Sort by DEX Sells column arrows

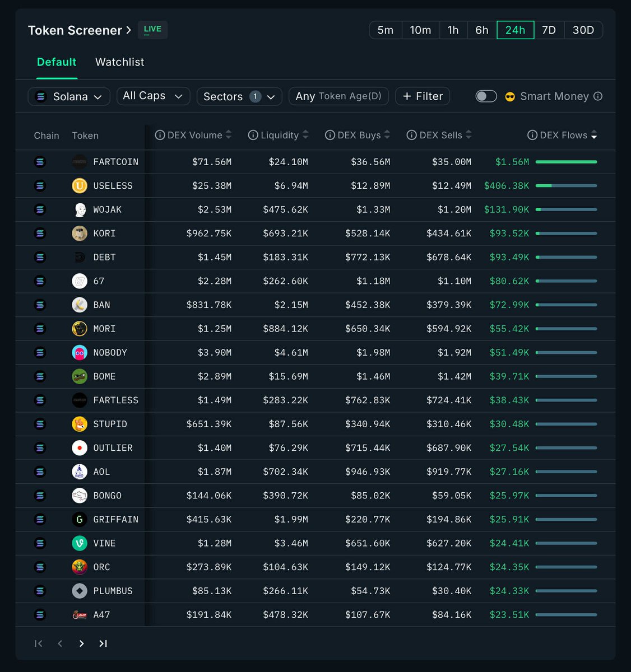[468, 135]
